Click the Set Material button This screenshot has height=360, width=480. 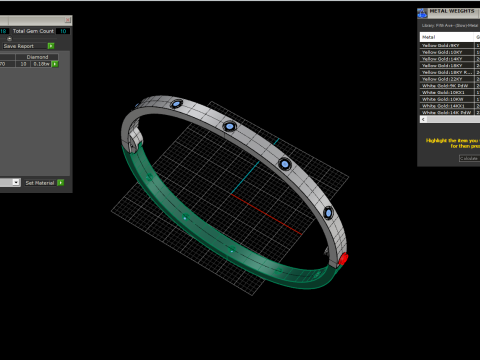(x=40, y=183)
